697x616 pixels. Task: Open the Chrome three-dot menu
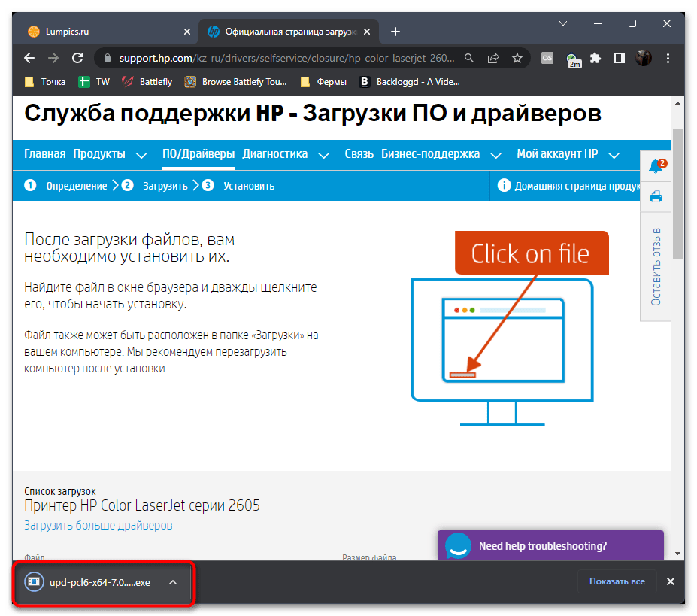click(x=668, y=58)
